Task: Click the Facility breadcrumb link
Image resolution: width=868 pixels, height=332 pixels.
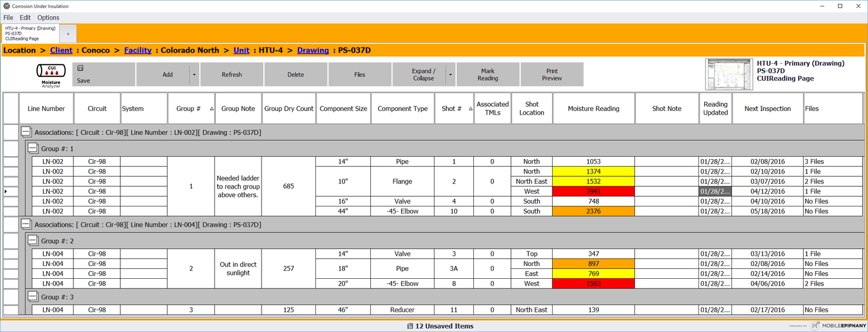Action: tap(138, 50)
